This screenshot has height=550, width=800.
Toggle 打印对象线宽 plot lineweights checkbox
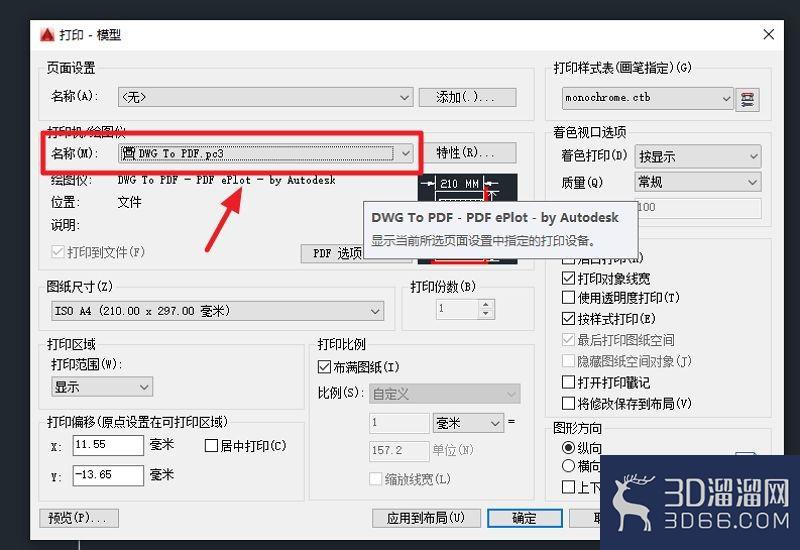click(x=568, y=278)
